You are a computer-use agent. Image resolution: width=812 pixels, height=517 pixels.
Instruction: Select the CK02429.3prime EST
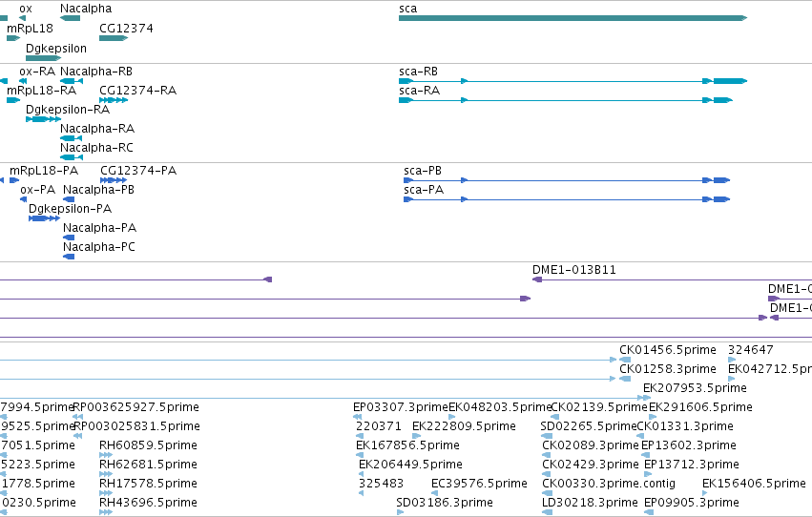pyautogui.click(x=547, y=475)
